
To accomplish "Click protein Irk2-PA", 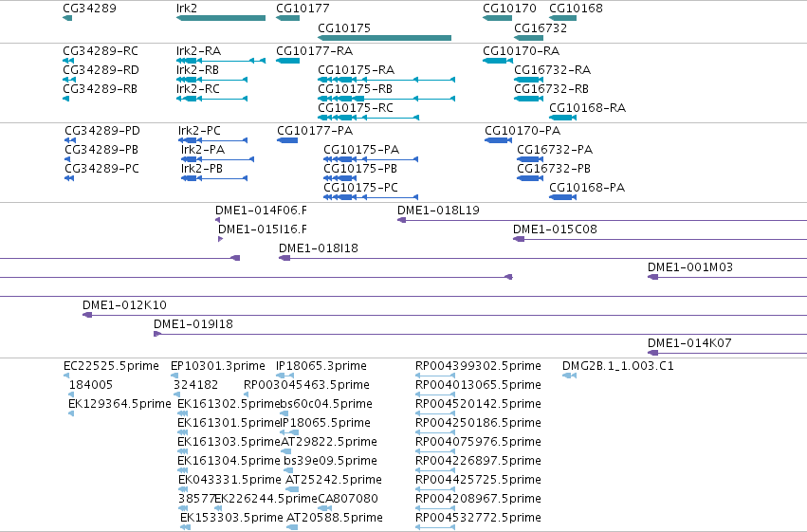I will click(x=203, y=150).
